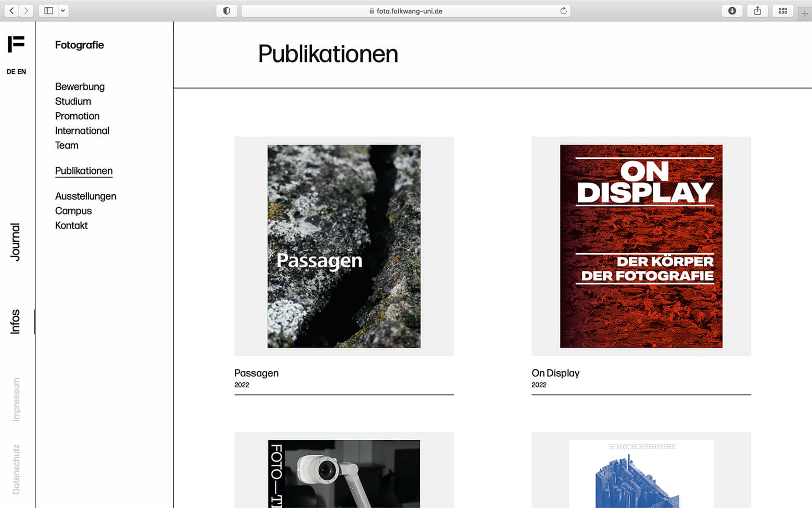Go forward with Safari's forward arrow

pos(26,10)
